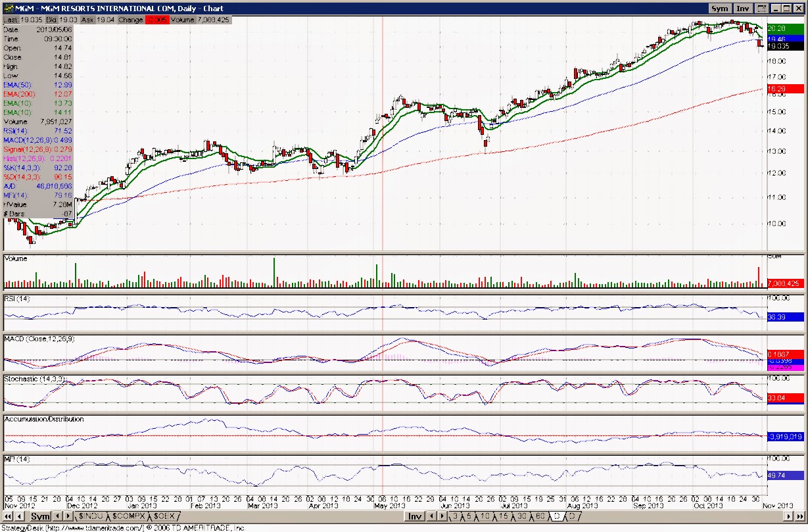Switch to the $OEX symbol tab
Image resolution: width=808 pixels, height=532 pixels.
coord(164,517)
